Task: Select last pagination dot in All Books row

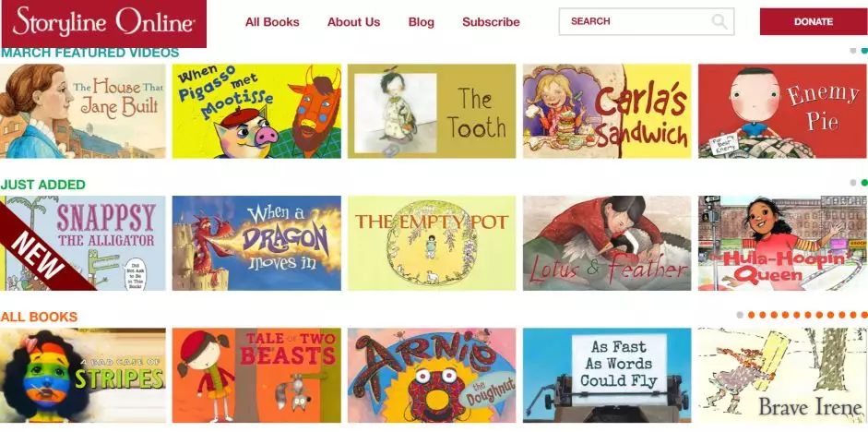Action: pyautogui.click(x=864, y=315)
